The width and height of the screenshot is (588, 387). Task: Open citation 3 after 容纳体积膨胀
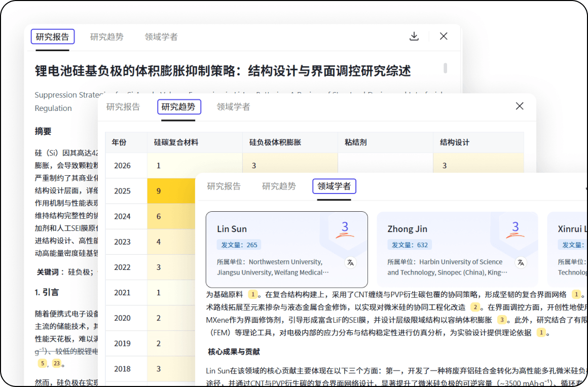[x=502, y=320]
